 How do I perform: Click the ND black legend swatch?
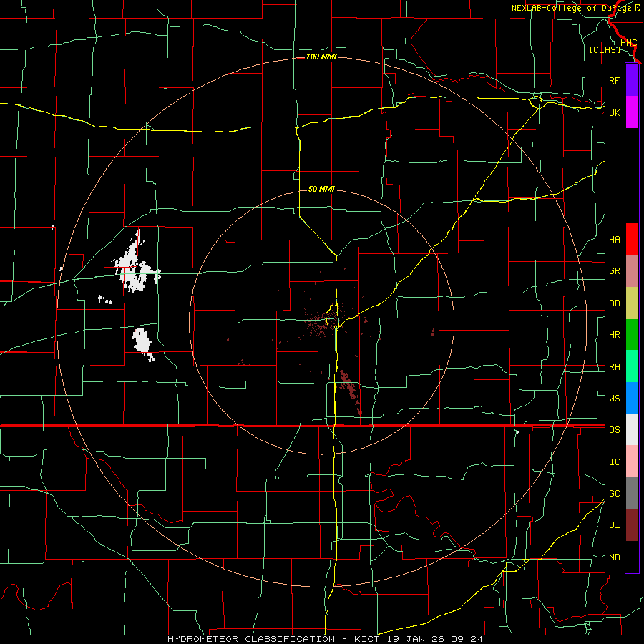[632, 557]
